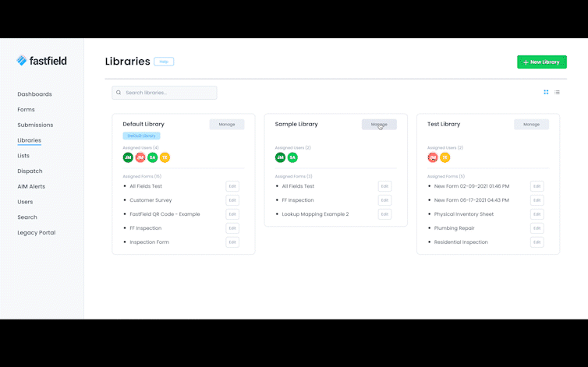Image resolution: width=588 pixels, height=367 pixels.
Task: Manage the Default Library
Action: [x=227, y=125]
